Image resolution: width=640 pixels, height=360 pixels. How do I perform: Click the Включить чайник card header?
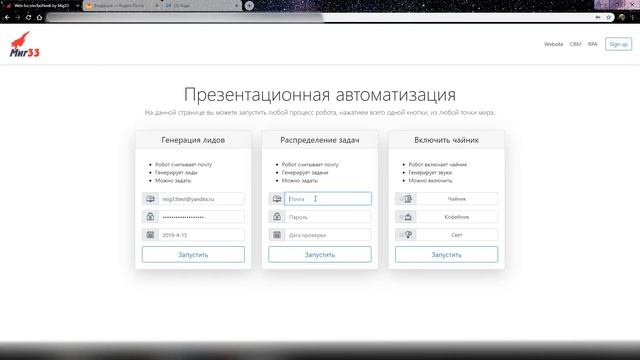[x=447, y=140]
